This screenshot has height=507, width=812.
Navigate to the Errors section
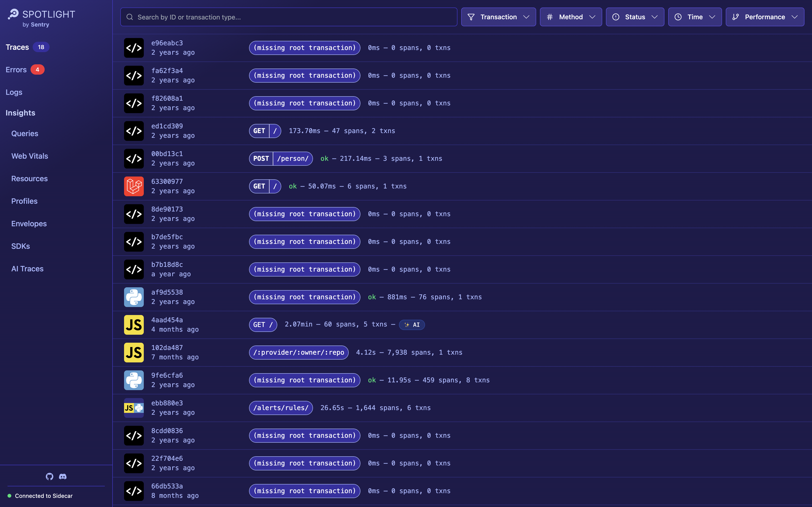point(16,69)
